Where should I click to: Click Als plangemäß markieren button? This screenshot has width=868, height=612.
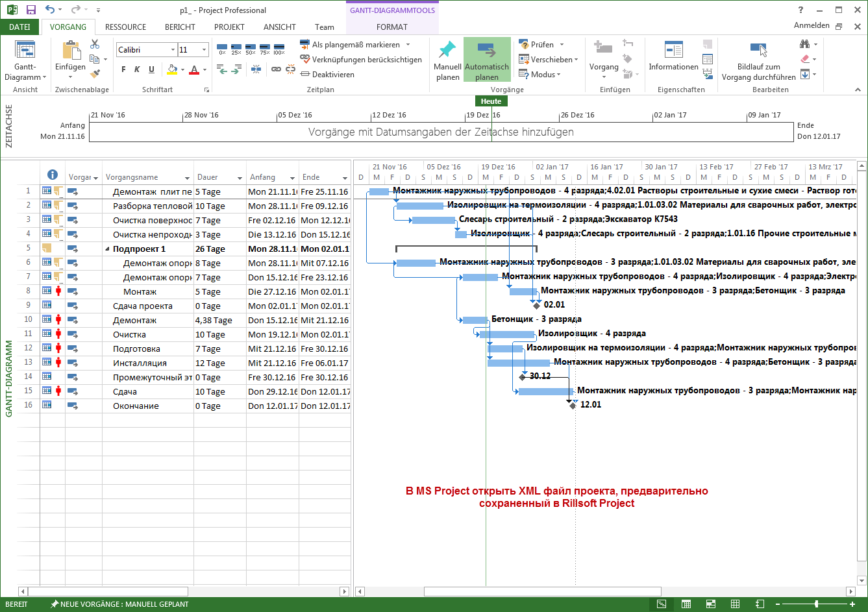pyautogui.click(x=351, y=45)
